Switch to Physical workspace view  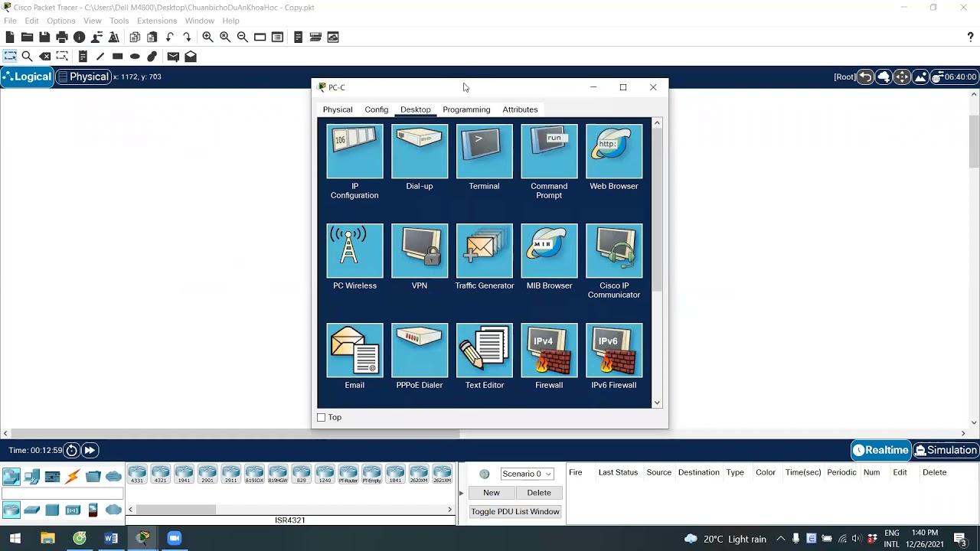(x=83, y=77)
